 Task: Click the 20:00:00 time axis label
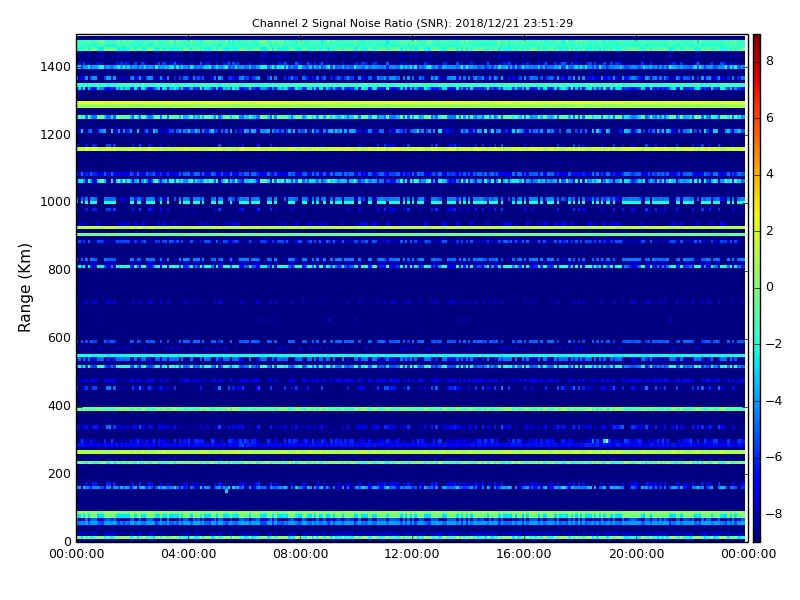(637, 554)
